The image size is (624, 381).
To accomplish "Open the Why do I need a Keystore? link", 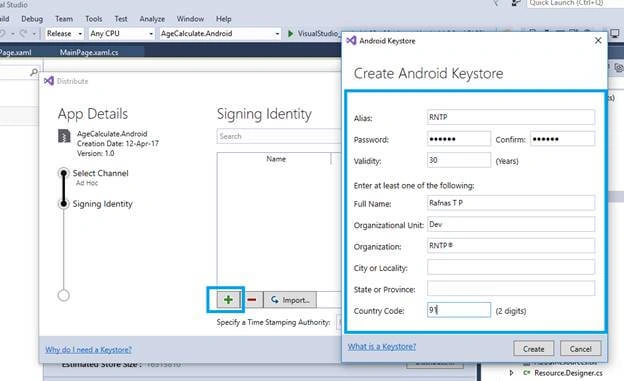I will coord(88,350).
